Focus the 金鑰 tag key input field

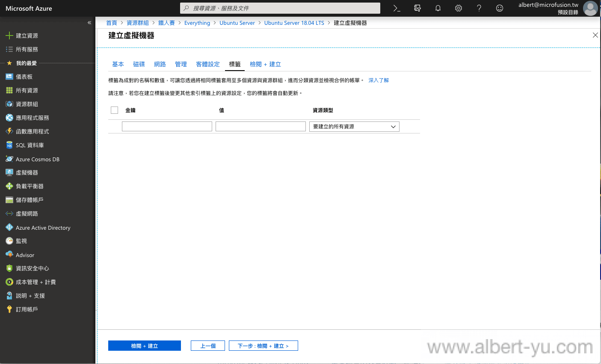pos(167,126)
